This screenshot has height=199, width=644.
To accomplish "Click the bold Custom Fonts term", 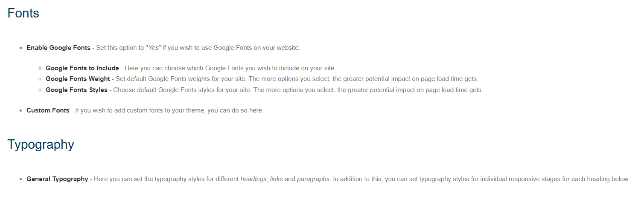I will (48, 110).
